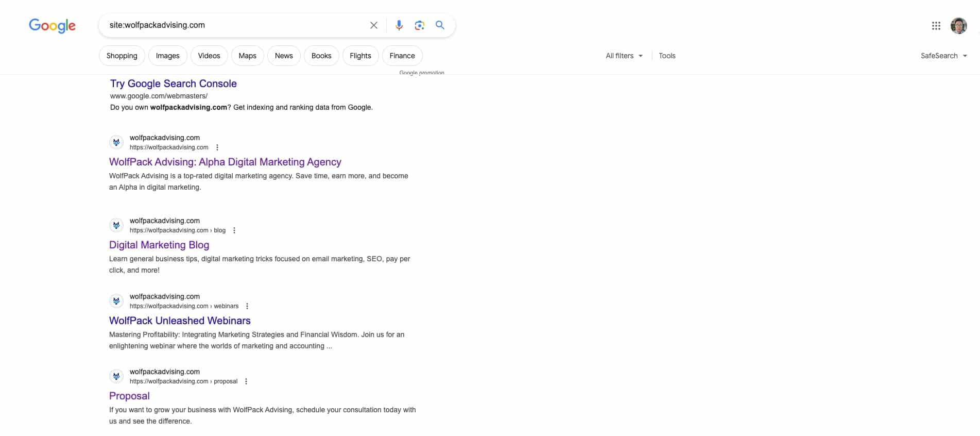Image resolution: width=980 pixels, height=436 pixels.
Task: Clear the search box with the X icon
Action: coord(374,25)
